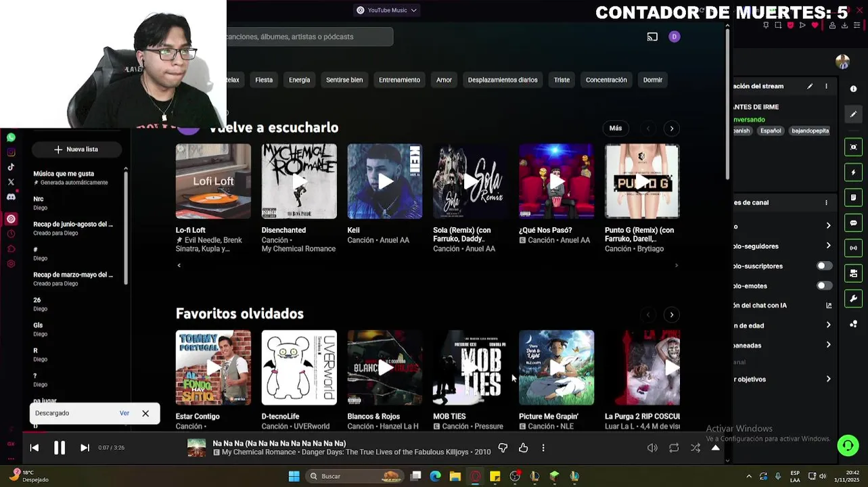Click the broadcast signal icon

pyautogui.click(x=853, y=248)
